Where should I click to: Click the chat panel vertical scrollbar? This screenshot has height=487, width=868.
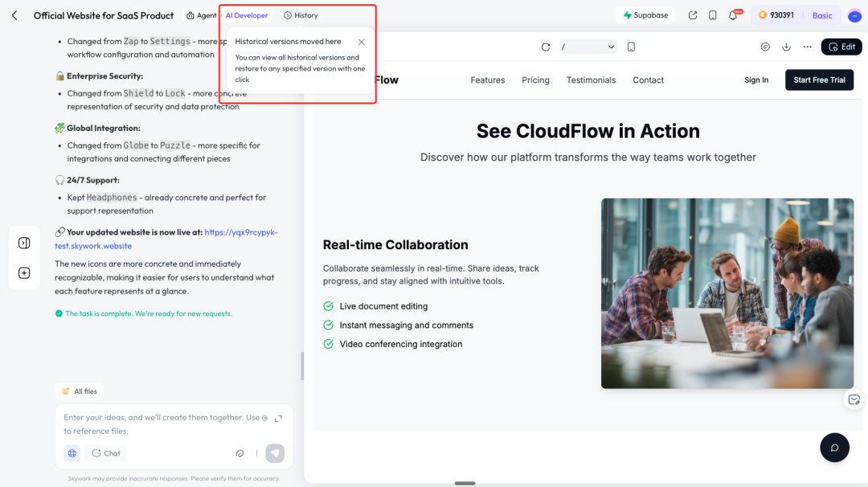302,366
